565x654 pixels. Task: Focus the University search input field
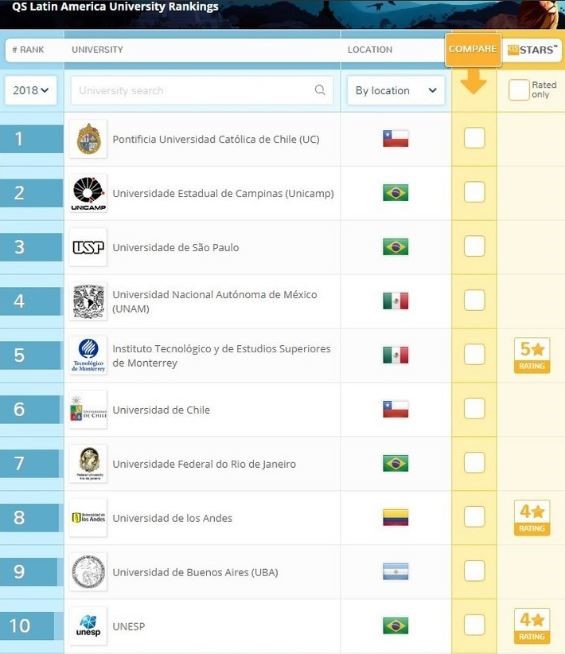click(x=202, y=90)
